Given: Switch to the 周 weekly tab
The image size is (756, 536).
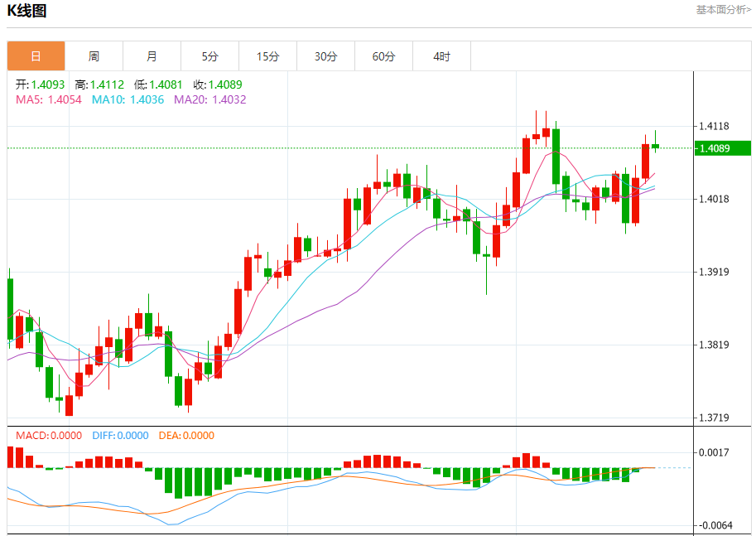Looking at the screenshot, I should pyautogui.click(x=94, y=56).
